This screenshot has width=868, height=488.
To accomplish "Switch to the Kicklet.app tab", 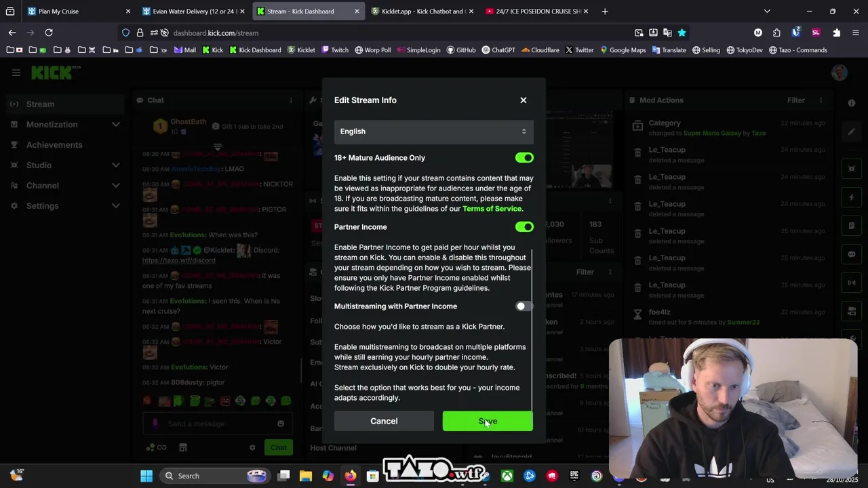I will 422,12.
